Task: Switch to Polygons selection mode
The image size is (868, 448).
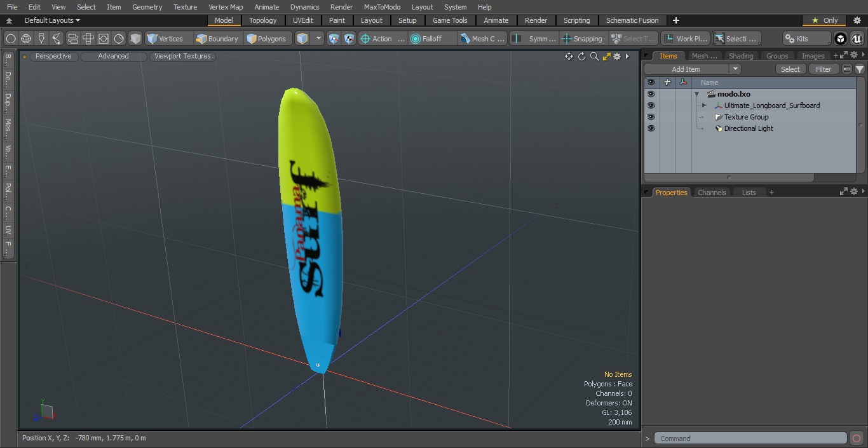Action: (267, 39)
